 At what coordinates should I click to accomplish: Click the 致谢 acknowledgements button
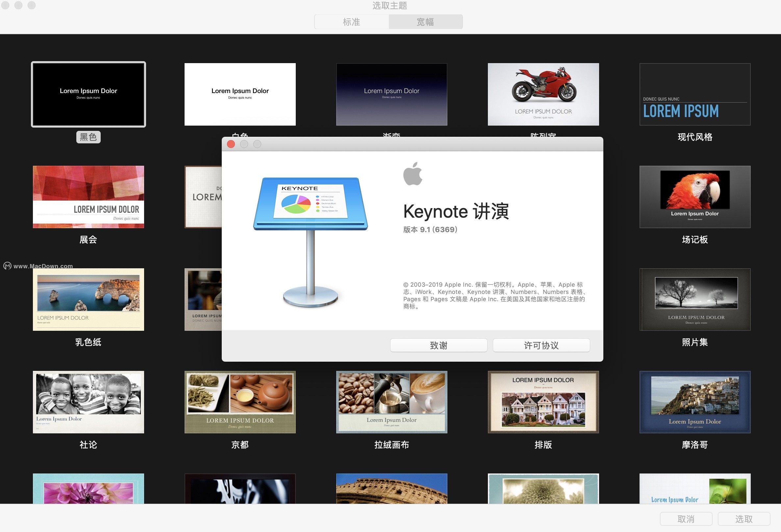(x=439, y=345)
